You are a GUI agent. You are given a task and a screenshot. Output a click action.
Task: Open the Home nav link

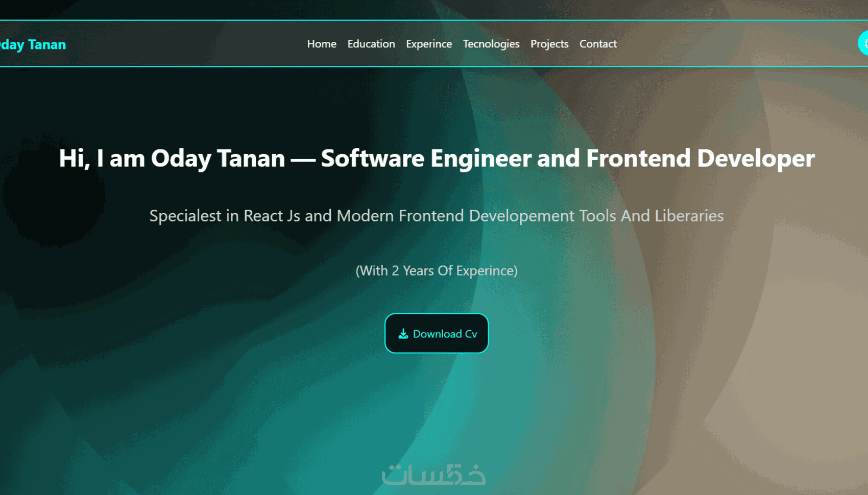click(x=322, y=44)
